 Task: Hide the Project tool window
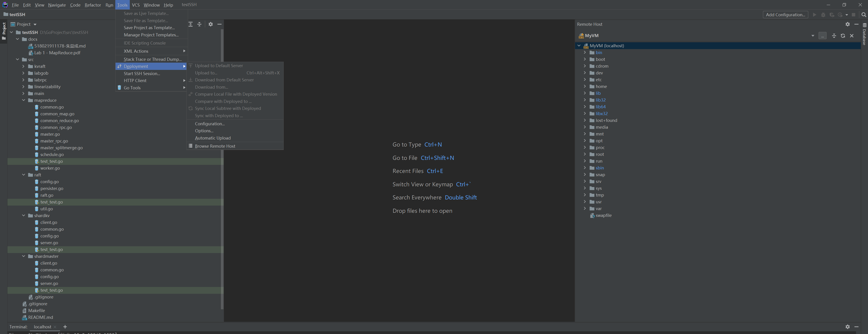pyautogui.click(x=219, y=24)
